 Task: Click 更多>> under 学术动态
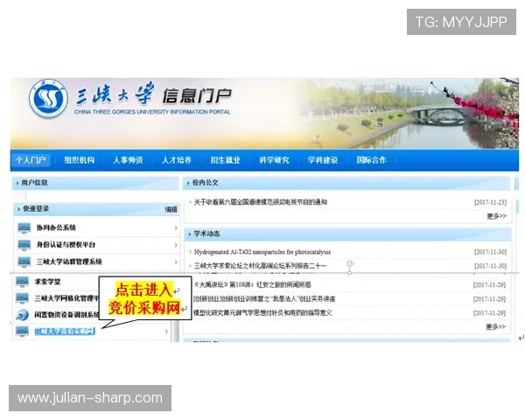click(x=496, y=327)
